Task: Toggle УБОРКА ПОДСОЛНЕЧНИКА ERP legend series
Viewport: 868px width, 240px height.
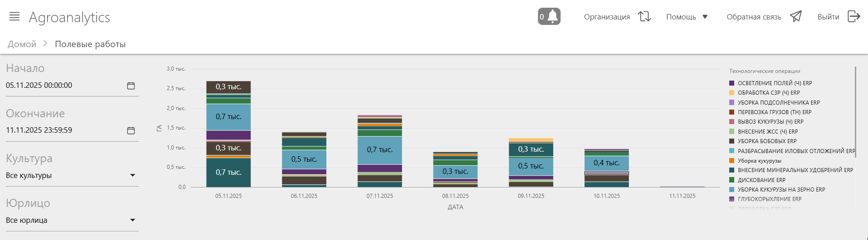Action: coord(778,103)
